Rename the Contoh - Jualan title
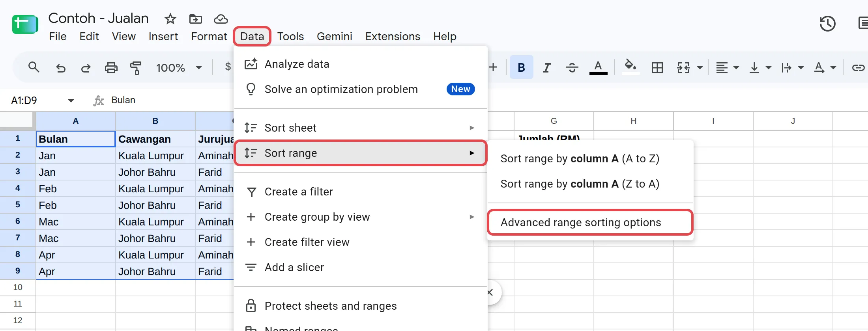Screen dimensions: 868x331 point(98,18)
